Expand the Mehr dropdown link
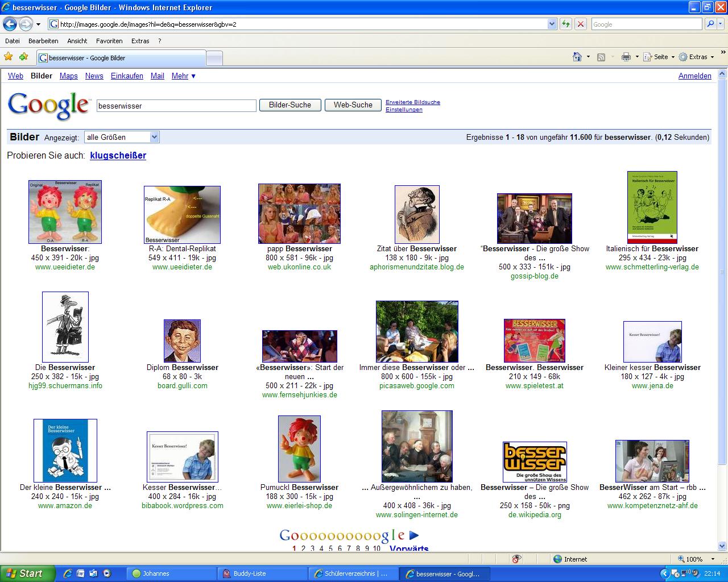 [183, 76]
